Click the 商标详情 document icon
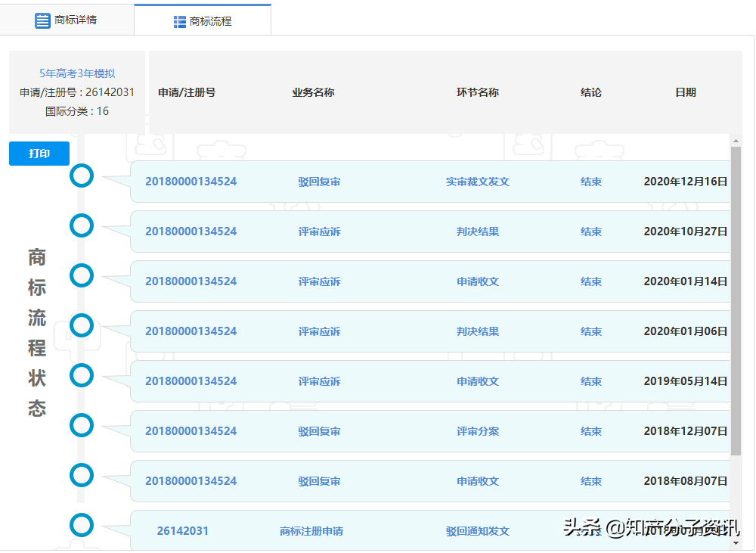This screenshot has width=756, height=553. click(42, 20)
